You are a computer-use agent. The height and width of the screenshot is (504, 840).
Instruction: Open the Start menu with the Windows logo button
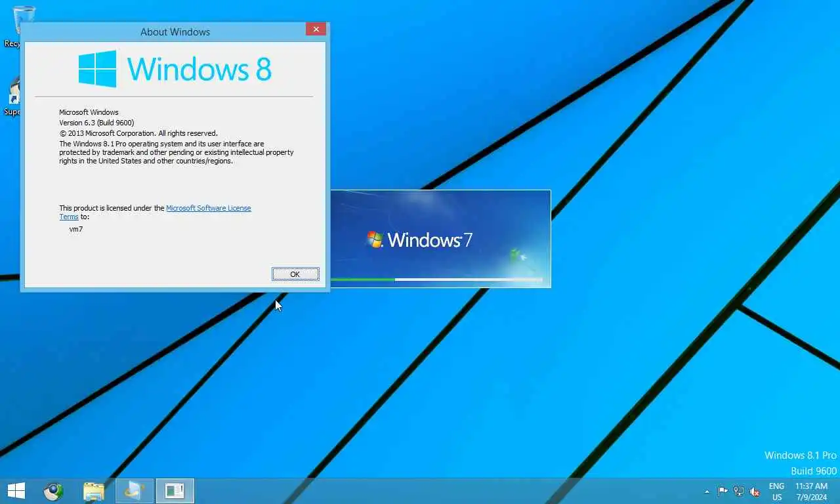point(16,491)
